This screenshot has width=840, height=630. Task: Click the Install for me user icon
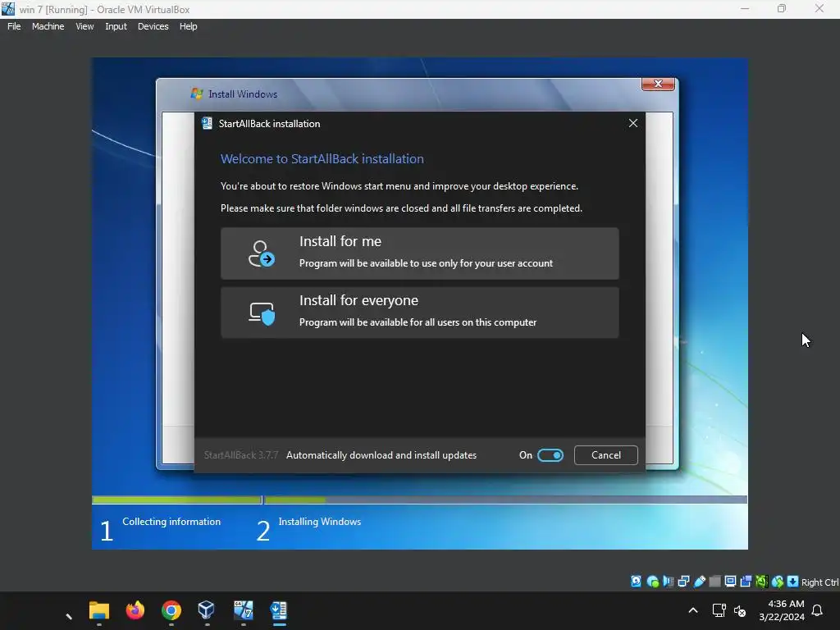(262, 253)
